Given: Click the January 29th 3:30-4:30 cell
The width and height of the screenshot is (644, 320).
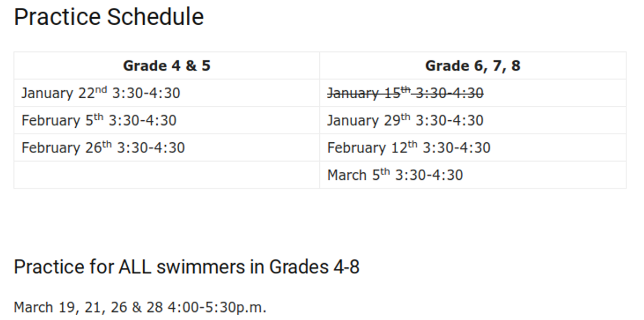Looking at the screenshot, I should click(473, 120).
